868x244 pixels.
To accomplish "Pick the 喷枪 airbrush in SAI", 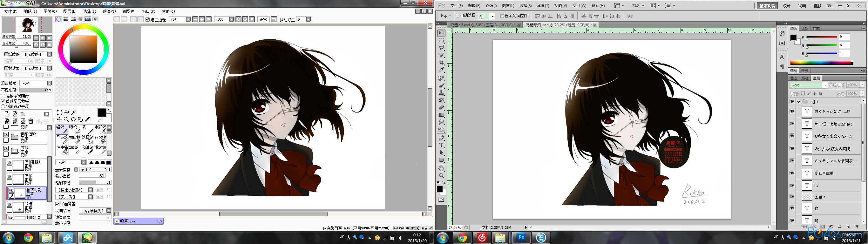I will (74, 129).
